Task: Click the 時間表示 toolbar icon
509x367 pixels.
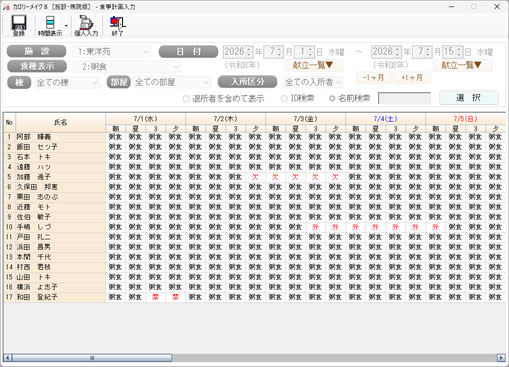Action: click(x=50, y=26)
